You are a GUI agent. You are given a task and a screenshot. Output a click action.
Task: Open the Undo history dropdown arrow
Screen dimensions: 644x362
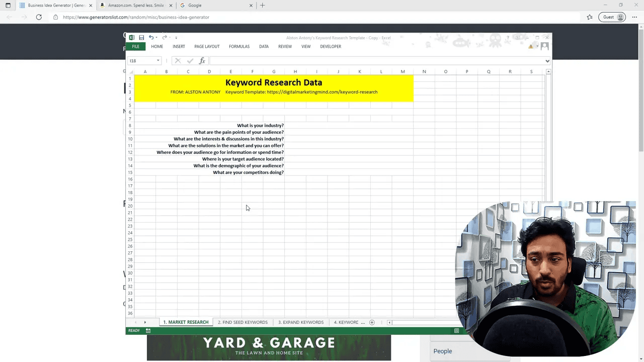click(x=156, y=37)
